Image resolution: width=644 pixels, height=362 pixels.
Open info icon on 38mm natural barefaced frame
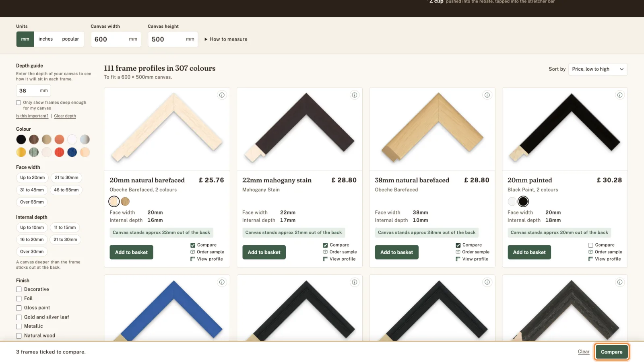(487, 95)
